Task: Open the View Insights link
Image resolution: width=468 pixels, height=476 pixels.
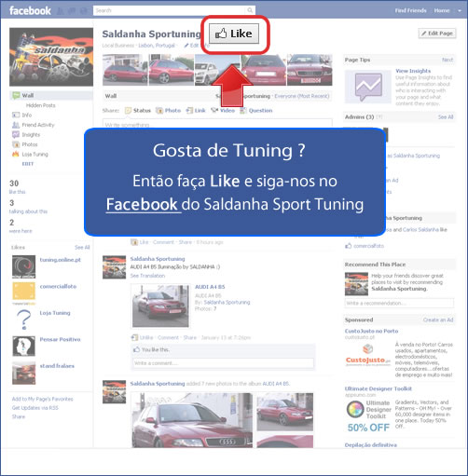Action: (413, 71)
